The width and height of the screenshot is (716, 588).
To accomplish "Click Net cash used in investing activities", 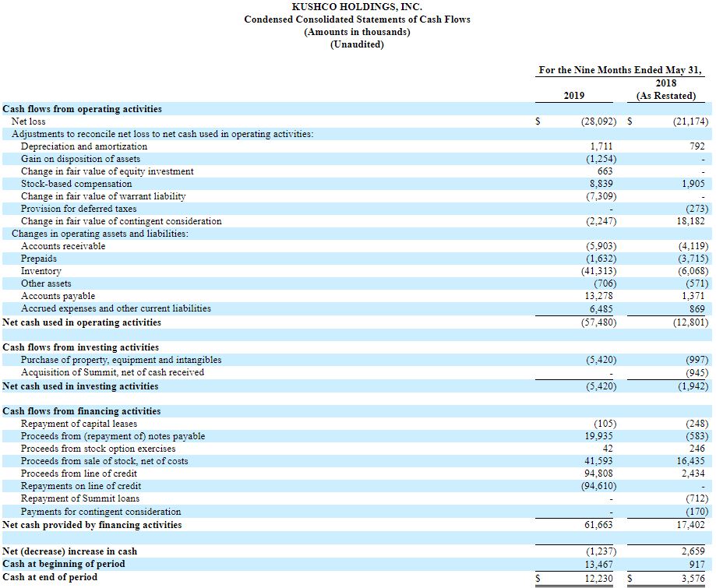I will tap(80, 386).
